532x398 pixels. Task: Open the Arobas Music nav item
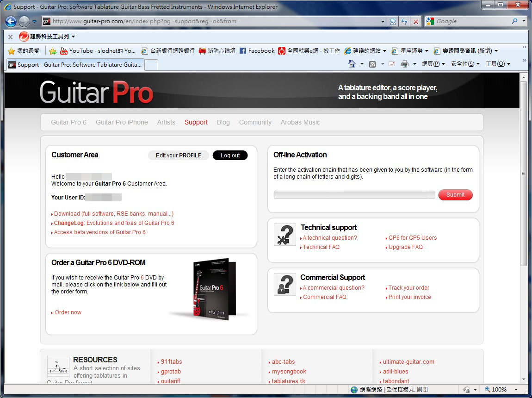click(x=300, y=122)
